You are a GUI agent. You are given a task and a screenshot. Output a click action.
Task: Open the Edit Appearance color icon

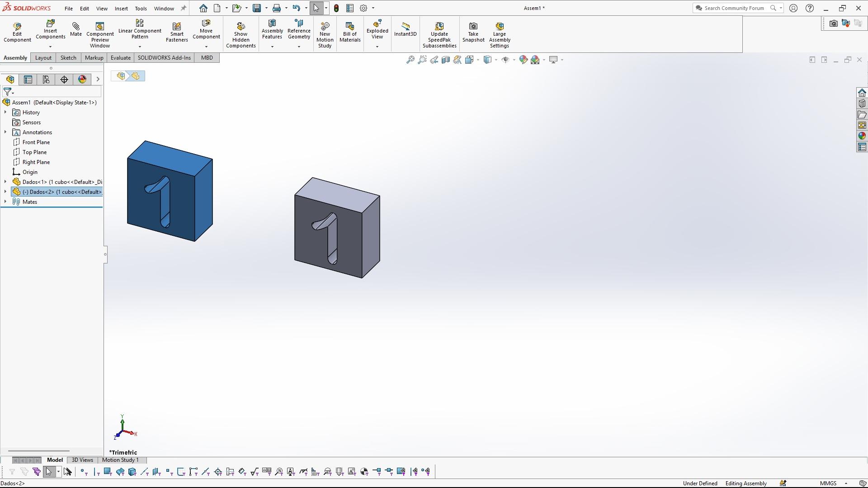(x=523, y=60)
